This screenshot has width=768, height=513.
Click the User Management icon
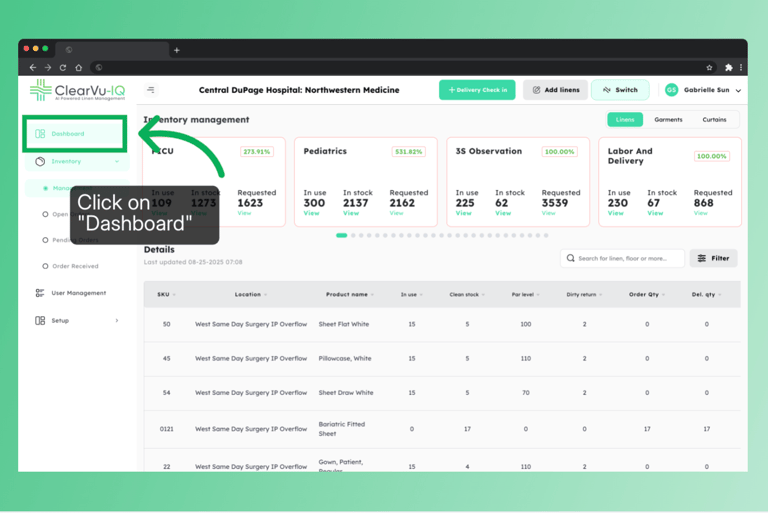click(x=40, y=293)
